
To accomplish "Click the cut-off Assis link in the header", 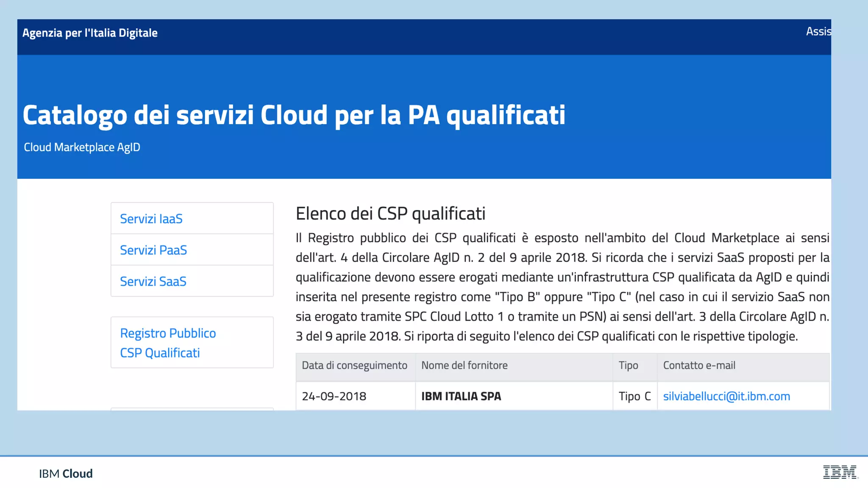I will click(x=818, y=31).
